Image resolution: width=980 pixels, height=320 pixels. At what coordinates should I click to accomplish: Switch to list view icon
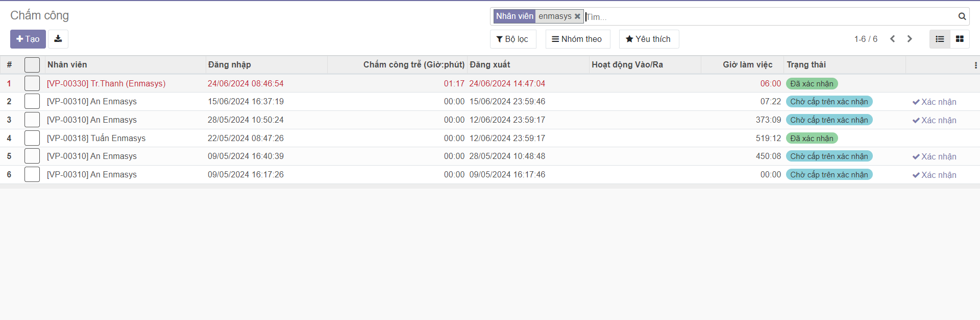pos(940,39)
